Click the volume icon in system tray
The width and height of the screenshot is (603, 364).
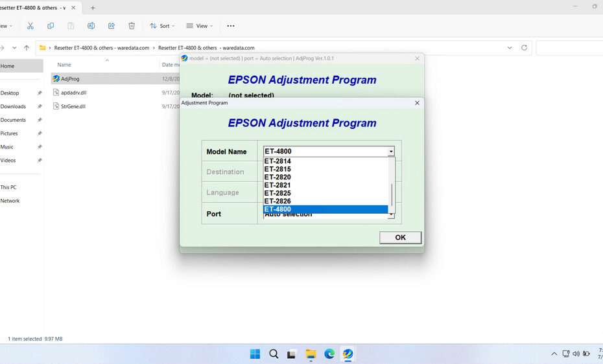[x=576, y=354]
